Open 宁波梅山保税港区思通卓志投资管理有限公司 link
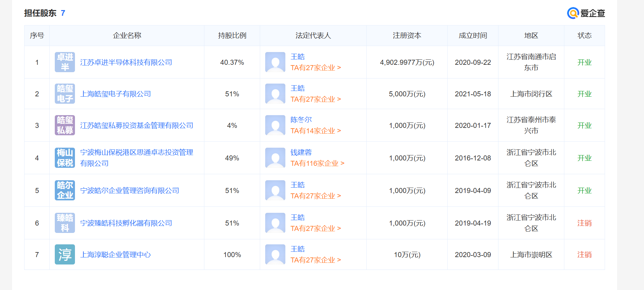Screen dimensions: 644x290 pos(136,158)
